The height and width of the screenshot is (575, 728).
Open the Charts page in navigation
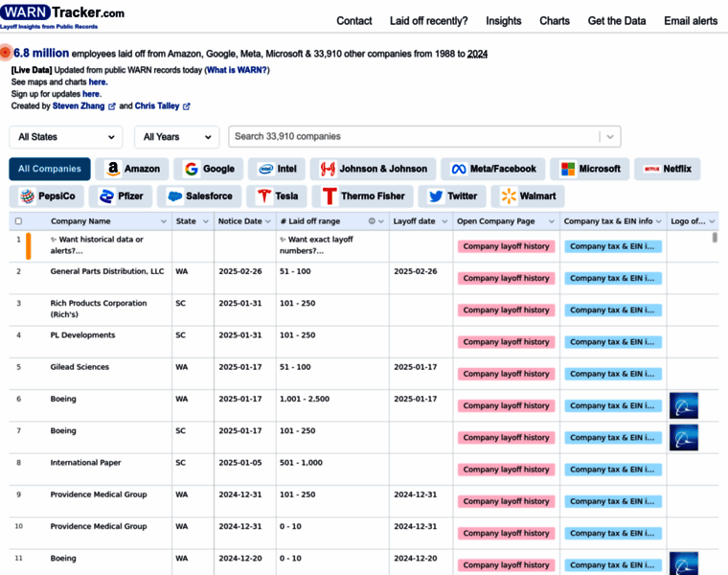554,20
